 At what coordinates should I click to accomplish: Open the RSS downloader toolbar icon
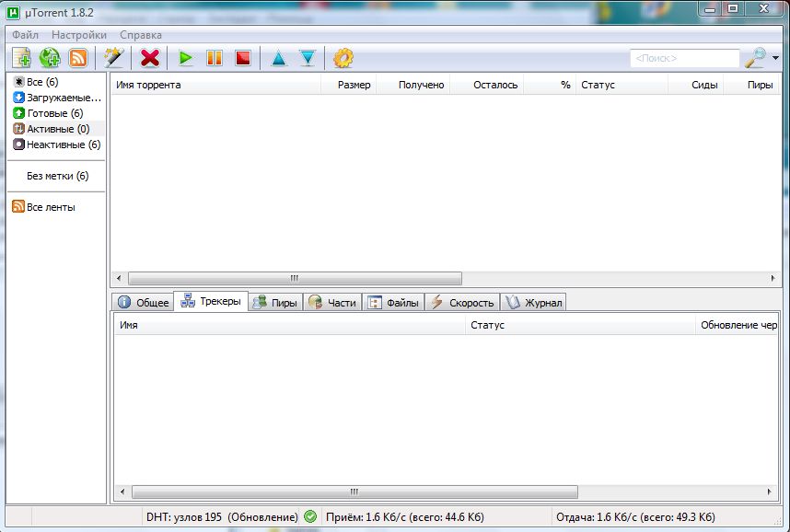click(77, 58)
